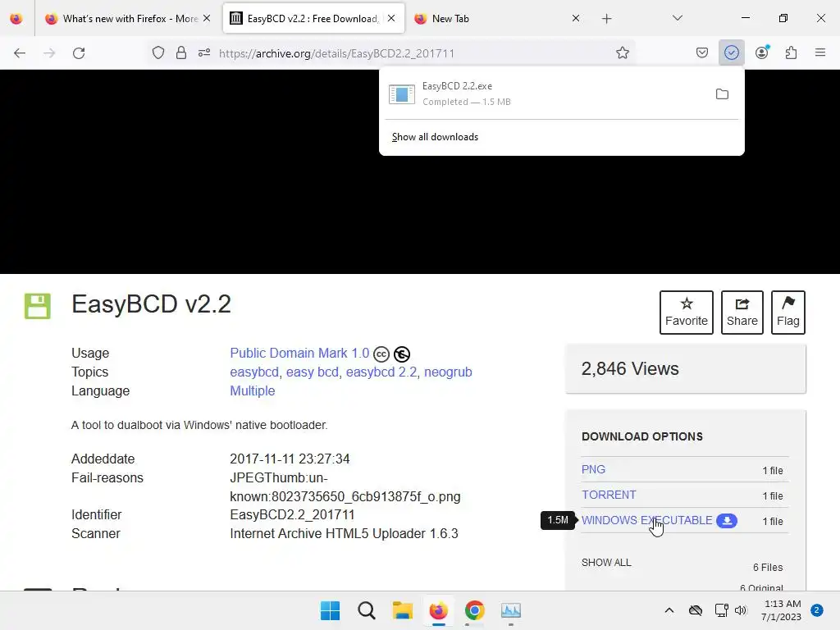
Task: Flag this item
Action: (x=788, y=313)
